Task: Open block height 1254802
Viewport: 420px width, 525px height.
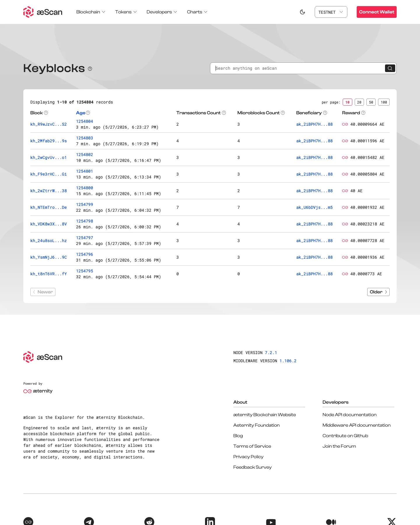Action: pyautogui.click(x=85, y=155)
